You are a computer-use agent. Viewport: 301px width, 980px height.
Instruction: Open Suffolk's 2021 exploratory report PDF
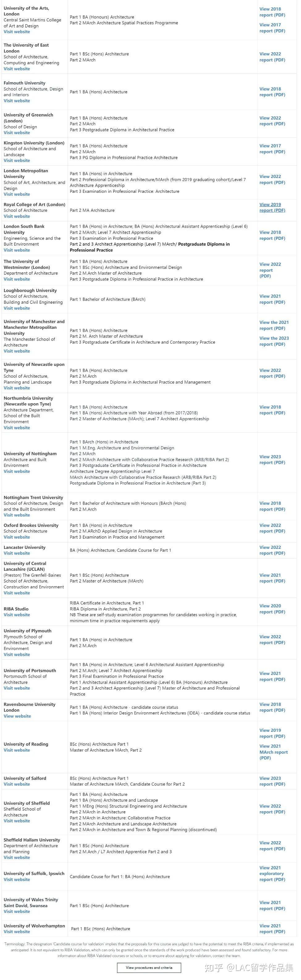coord(272,873)
